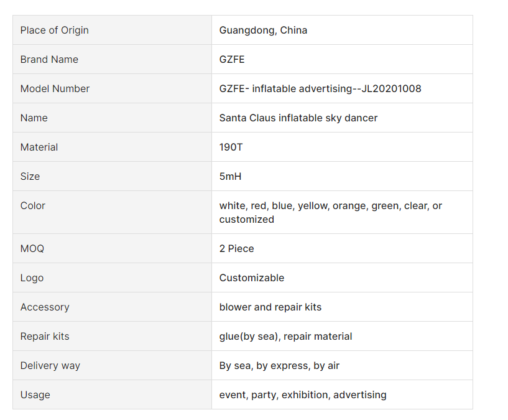The width and height of the screenshot is (508, 420).
Task: Click the GZFE brand value
Action: pyautogui.click(x=233, y=60)
